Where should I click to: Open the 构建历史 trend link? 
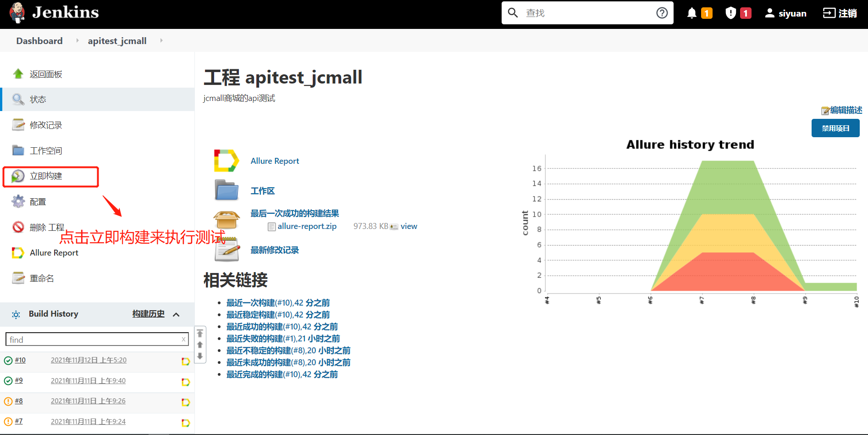[x=148, y=314]
